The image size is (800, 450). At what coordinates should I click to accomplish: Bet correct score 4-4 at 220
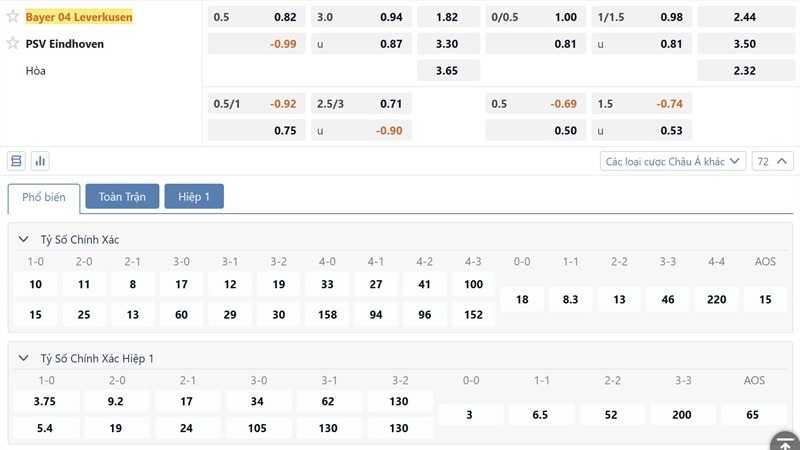tap(716, 299)
